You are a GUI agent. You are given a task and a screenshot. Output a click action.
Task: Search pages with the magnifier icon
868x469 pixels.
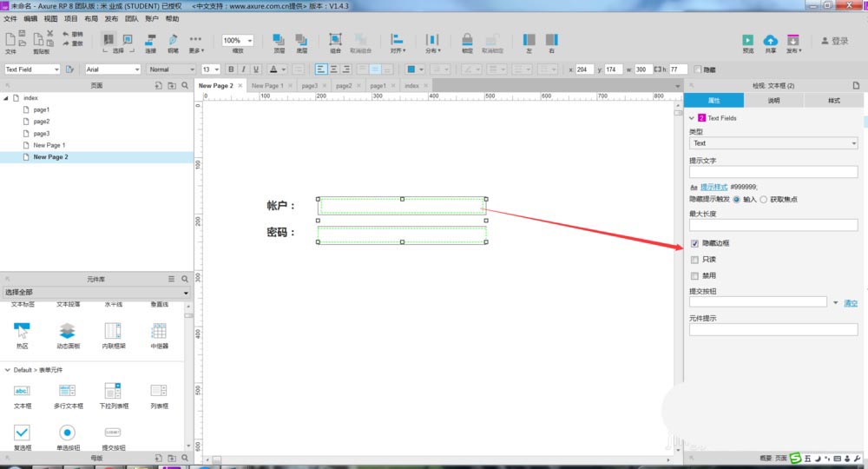[185, 85]
